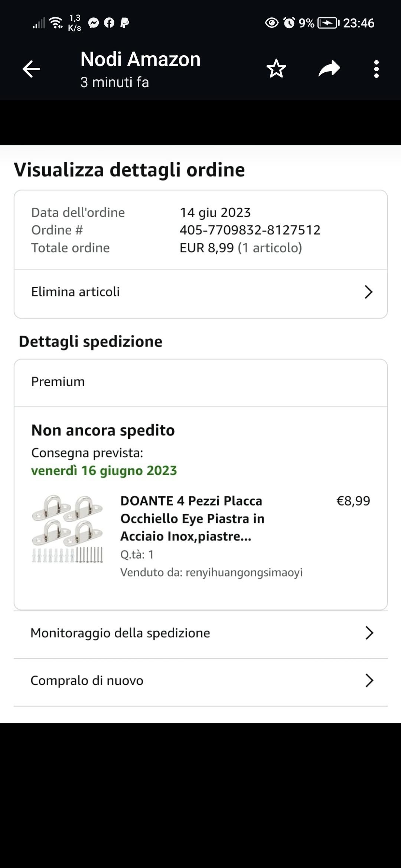Tap the Messenger notification icon
Image resolution: width=401 pixels, height=868 pixels.
tap(94, 23)
